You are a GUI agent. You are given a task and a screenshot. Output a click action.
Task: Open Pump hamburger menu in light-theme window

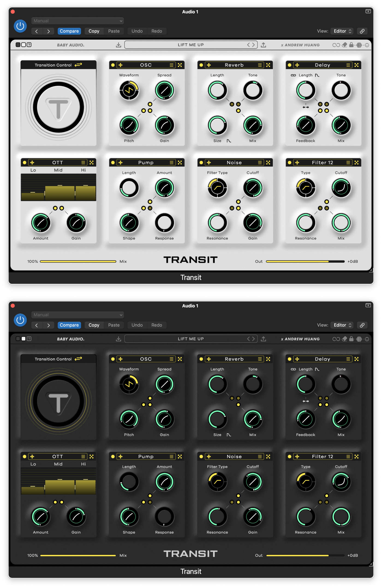171,163
